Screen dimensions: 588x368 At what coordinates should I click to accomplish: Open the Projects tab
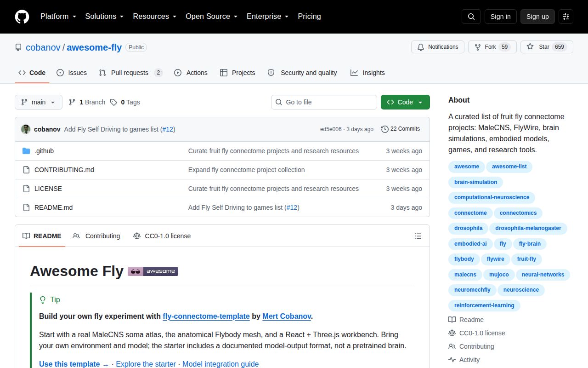[237, 73]
